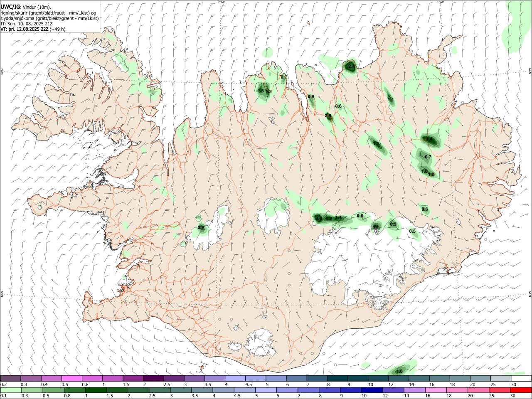Click the 14 swatch in upper legend row
Screen dimensions: 532x399
pos(419,379)
